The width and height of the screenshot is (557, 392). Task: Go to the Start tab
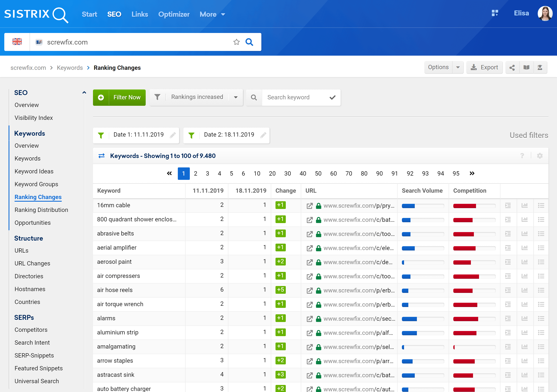pyautogui.click(x=90, y=14)
